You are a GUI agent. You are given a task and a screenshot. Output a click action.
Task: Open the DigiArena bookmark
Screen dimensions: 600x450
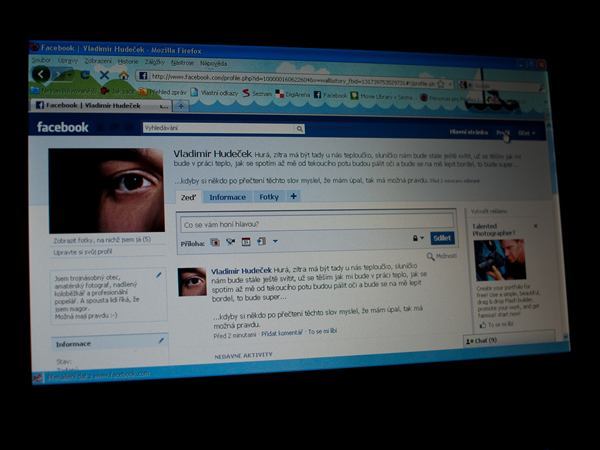click(x=293, y=94)
